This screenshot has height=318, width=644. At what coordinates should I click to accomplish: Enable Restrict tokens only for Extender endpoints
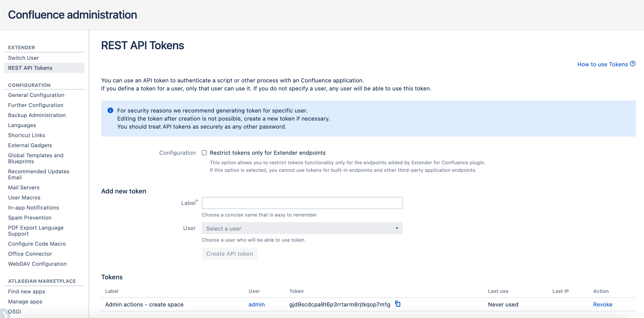(204, 153)
